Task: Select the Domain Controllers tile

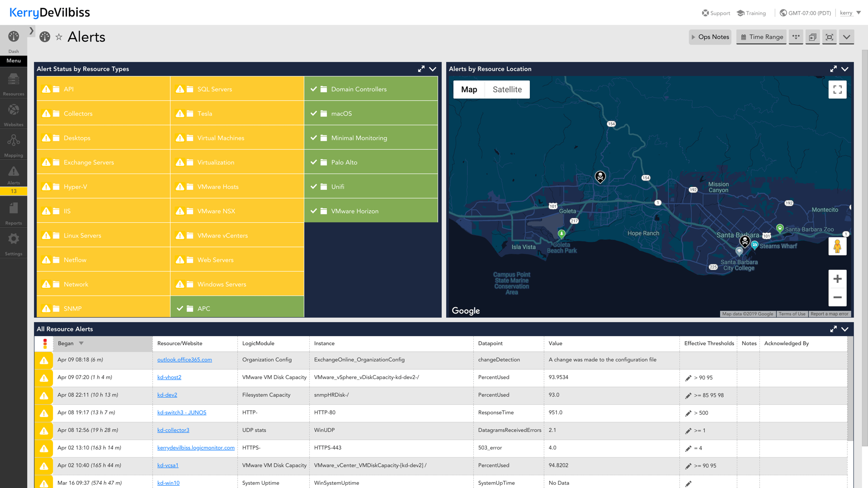Action: [371, 89]
